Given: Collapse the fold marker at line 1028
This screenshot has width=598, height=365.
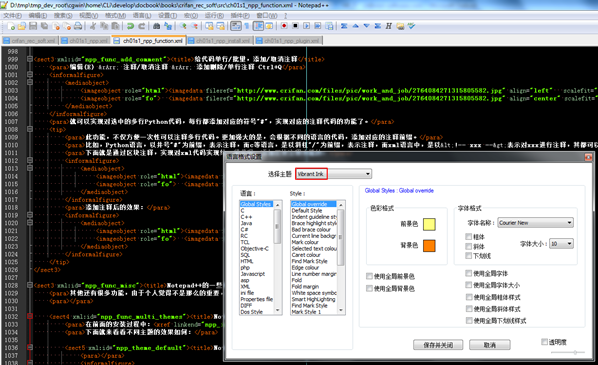Looking at the screenshot, I should 30,285.
